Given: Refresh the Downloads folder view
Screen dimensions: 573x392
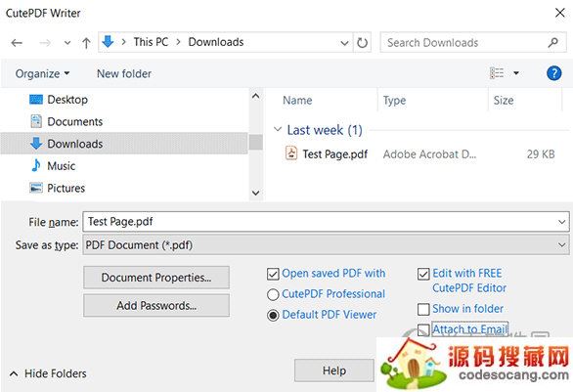Looking at the screenshot, I should pyautogui.click(x=362, y=43).
